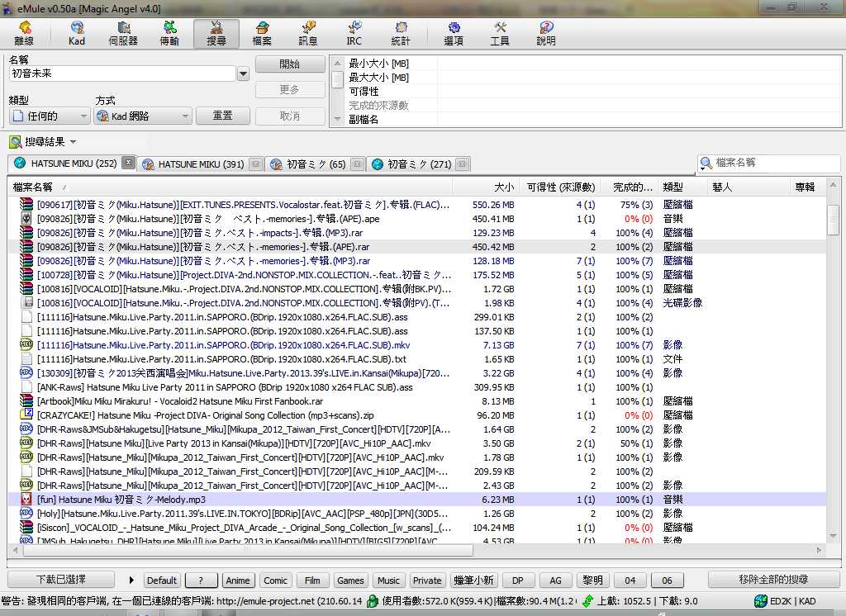Image resolution: width=846 pixels, height=616 pixels.
Task: Open the Kad toolbar icon
Action: tap(77, 34)
